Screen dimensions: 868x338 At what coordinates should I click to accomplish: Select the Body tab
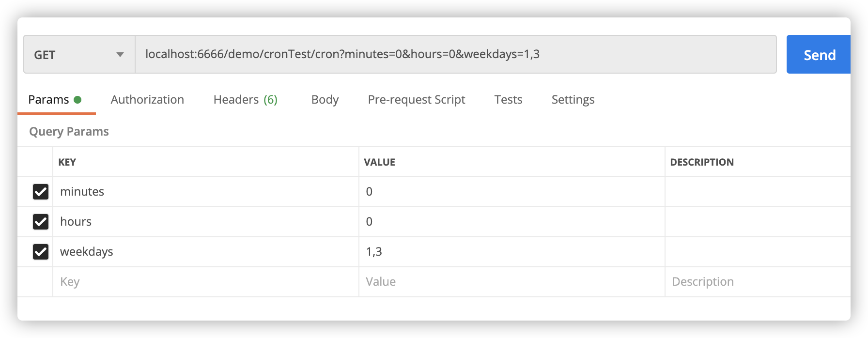click(325, 99)
